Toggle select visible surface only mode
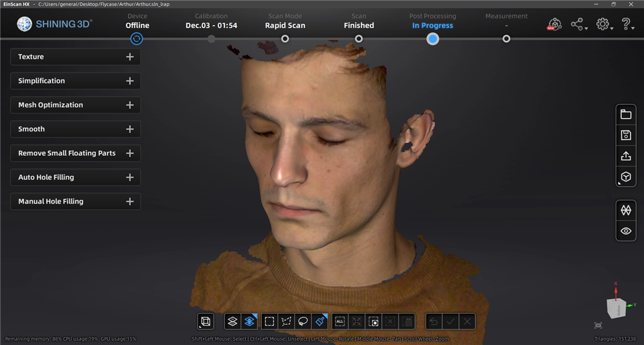 [x=250, y=321]
